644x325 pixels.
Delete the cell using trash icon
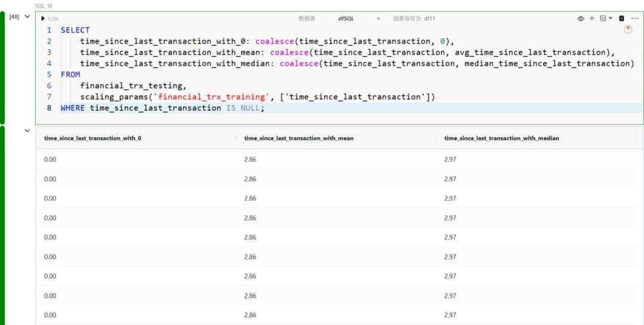point(622,18)
